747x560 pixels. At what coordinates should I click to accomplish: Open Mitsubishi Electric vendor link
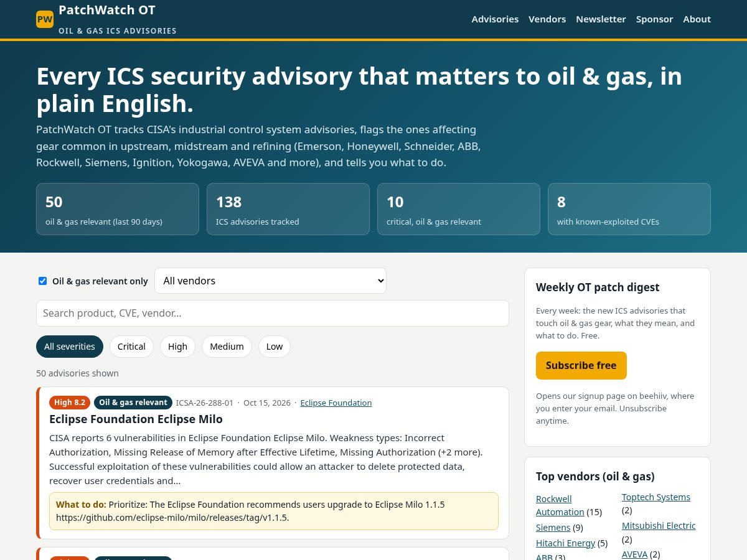659,526
